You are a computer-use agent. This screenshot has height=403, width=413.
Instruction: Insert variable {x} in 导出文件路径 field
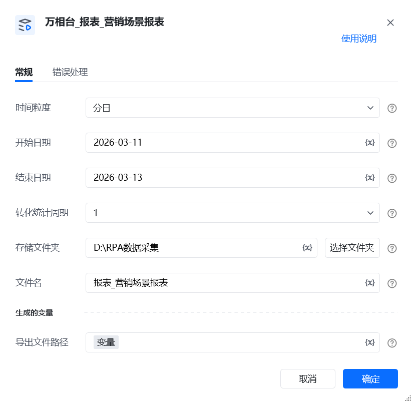click(x=370, y=342)
